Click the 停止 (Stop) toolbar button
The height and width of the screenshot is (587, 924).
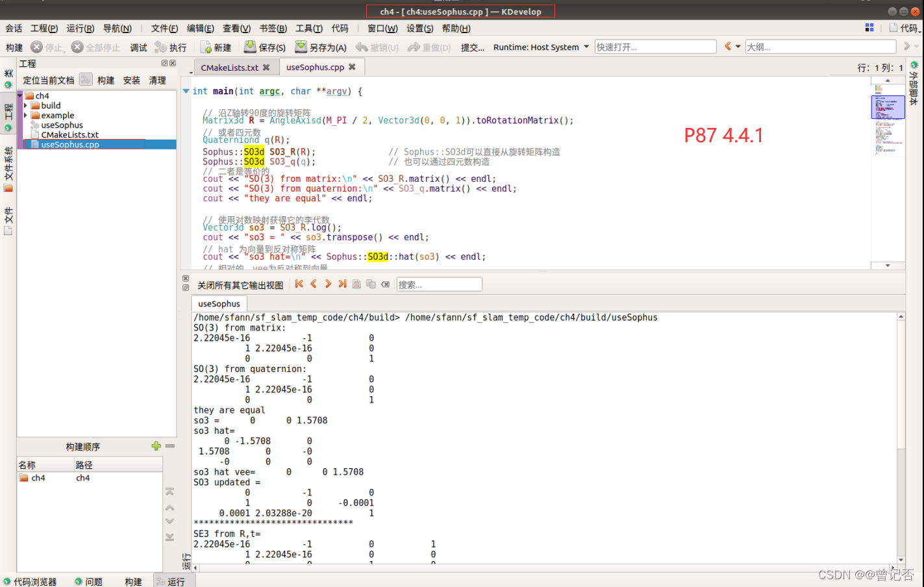[49, 47]
